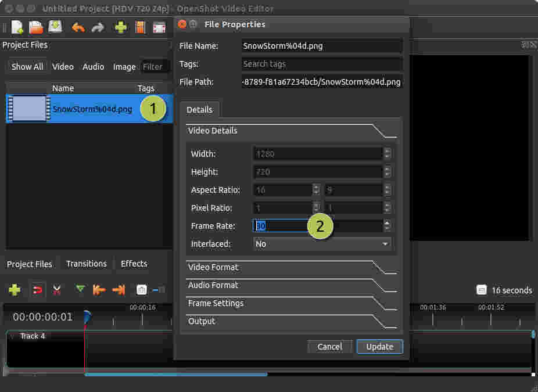Click the Open Project folder icon
The width and height of the screenshot is (538, 392).
pyautogui.click(x=36, y=27)
